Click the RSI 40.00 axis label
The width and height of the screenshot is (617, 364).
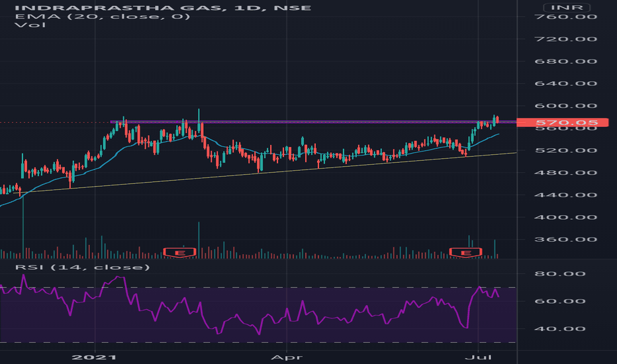(x=560, y=329)
